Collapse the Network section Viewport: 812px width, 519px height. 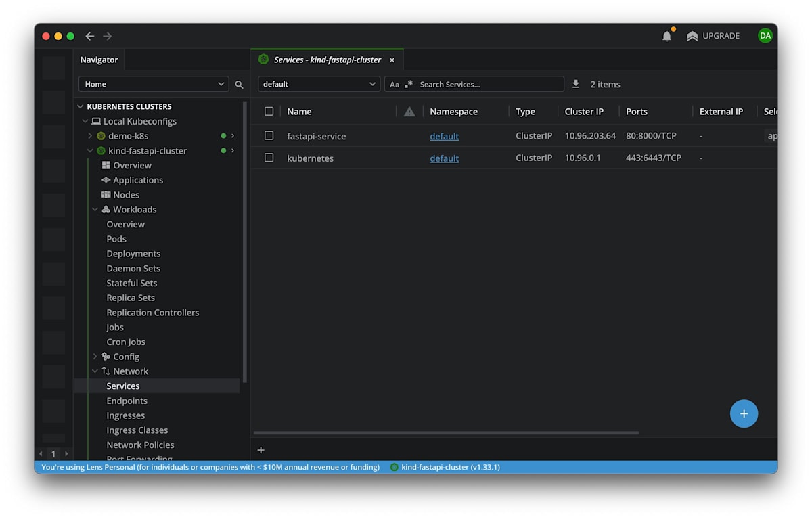pos(95,371)
